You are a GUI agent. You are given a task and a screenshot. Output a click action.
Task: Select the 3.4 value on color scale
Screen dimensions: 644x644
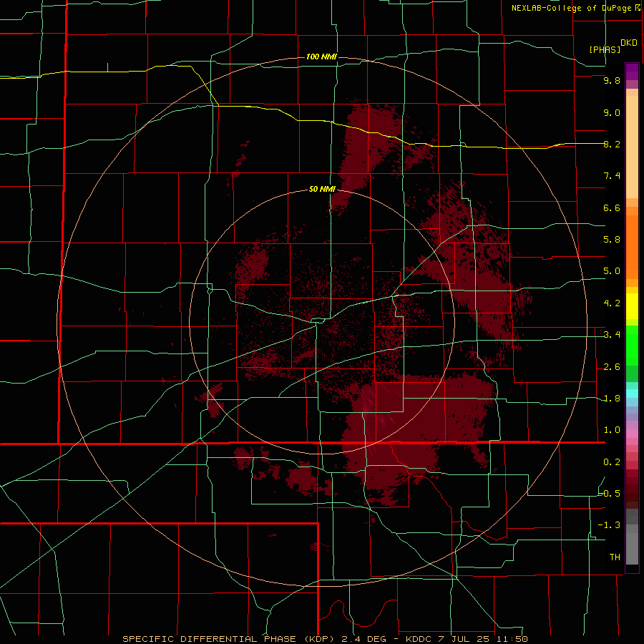click(x=612, y=335)
